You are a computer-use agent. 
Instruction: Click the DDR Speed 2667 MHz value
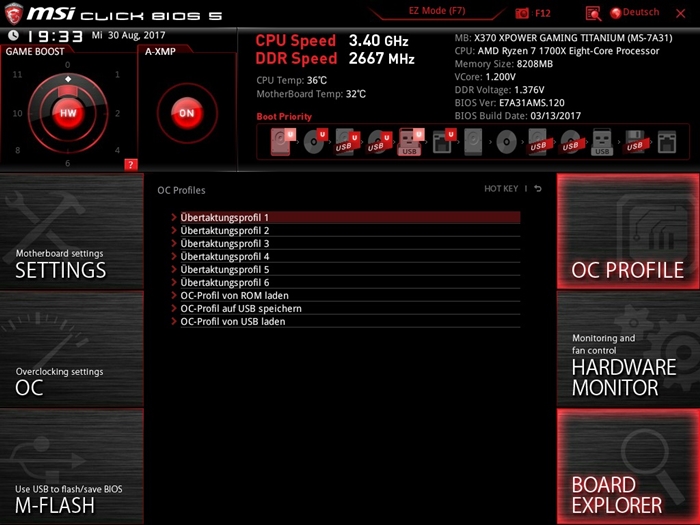pyautogui.click(x=382, y=58)
